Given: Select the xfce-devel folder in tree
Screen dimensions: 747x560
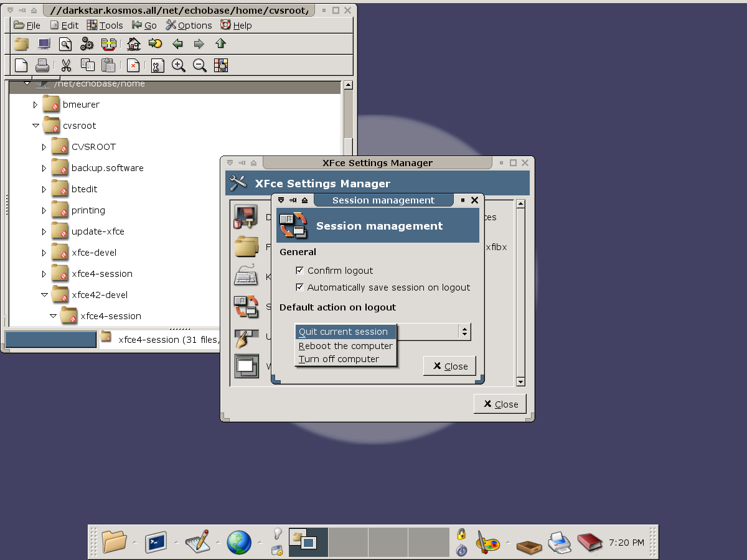Looking at the screenshot, I should pyautogui.click(x=94, y=253).
